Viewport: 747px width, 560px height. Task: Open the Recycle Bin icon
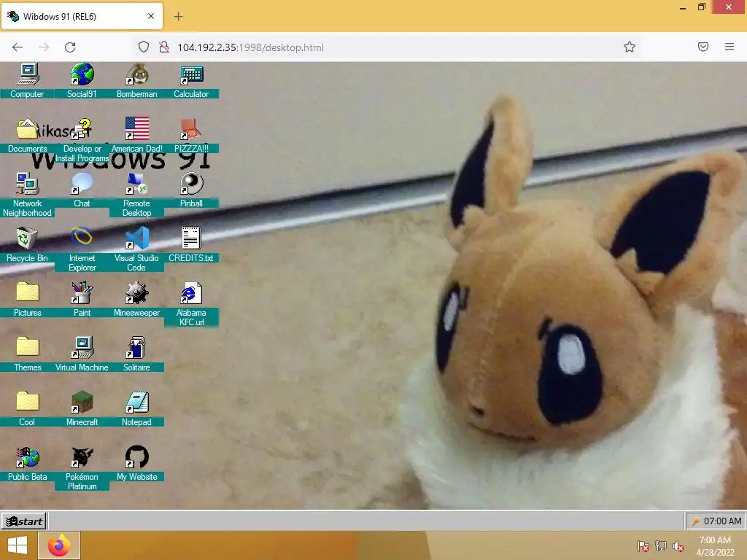tap(27, 245)
